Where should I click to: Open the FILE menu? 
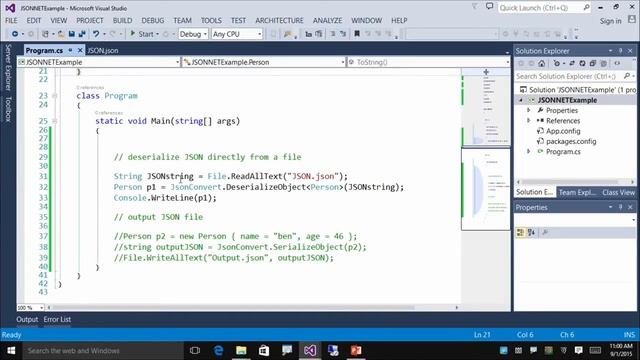click(11, 20)
